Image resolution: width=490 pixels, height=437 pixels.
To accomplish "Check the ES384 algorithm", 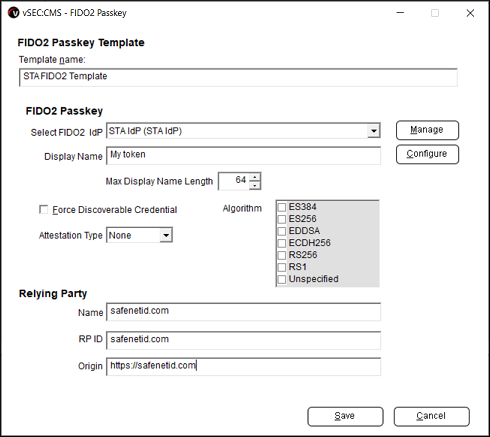I will pos(282,207).
